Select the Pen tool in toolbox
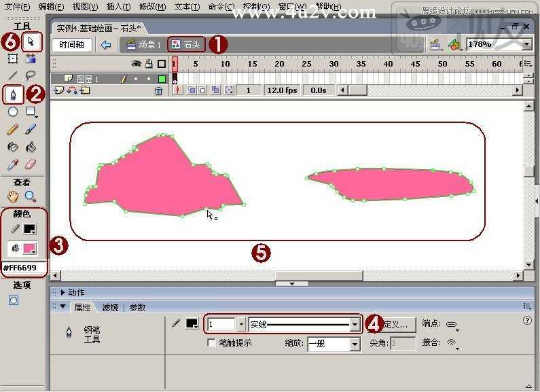This screenshot has width=540, height=392. (x=13, y=94)
